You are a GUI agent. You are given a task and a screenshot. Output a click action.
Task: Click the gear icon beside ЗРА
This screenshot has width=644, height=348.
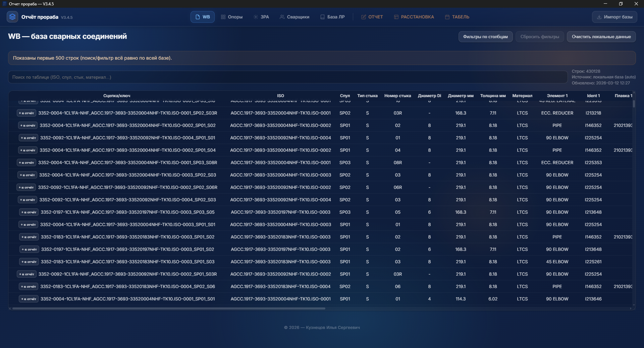[x=256, y=17]
